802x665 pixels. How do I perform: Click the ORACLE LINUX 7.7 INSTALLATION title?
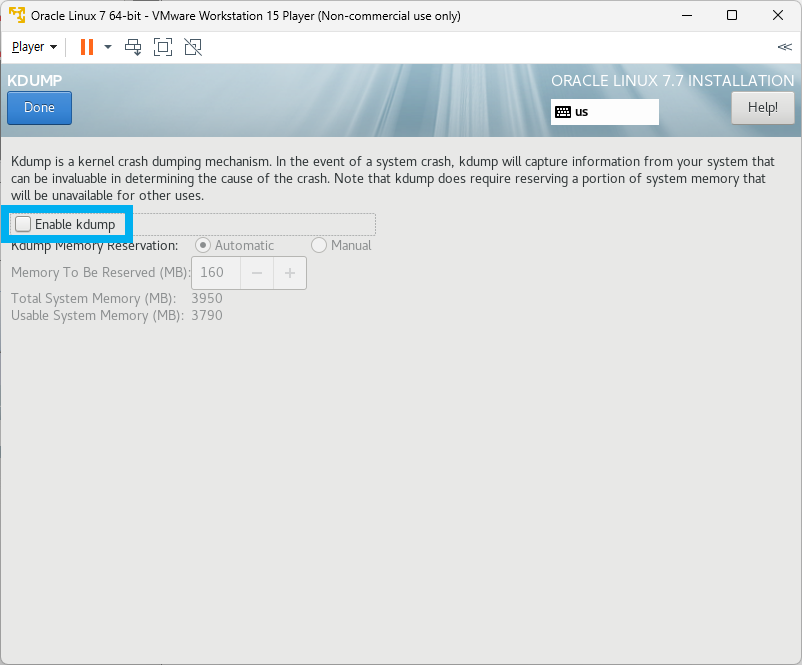[672, 81]
